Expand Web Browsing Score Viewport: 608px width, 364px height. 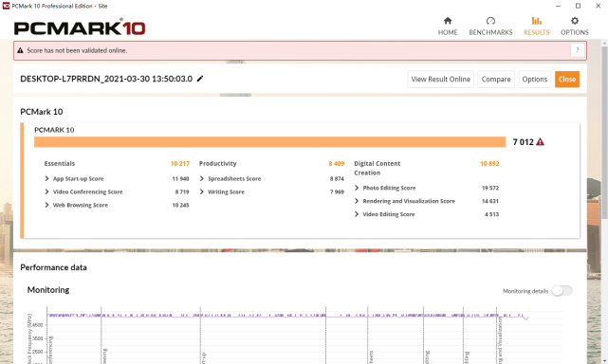tap(46, 205)
